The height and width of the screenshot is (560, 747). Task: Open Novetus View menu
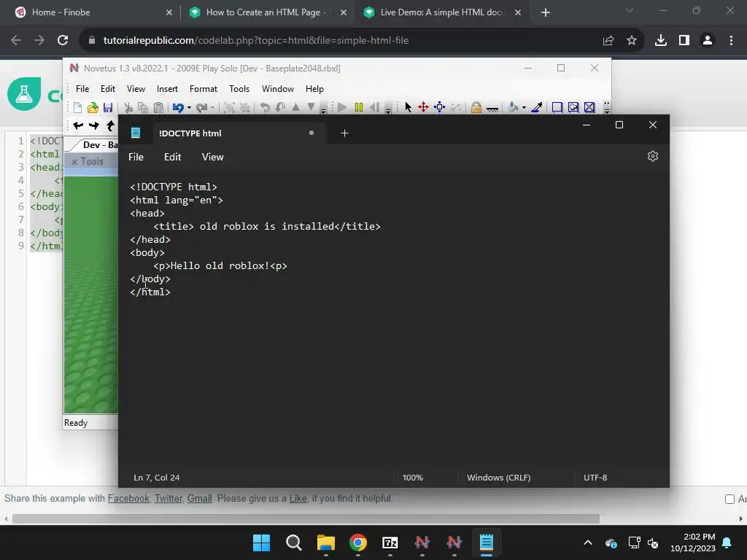point(136,88)
